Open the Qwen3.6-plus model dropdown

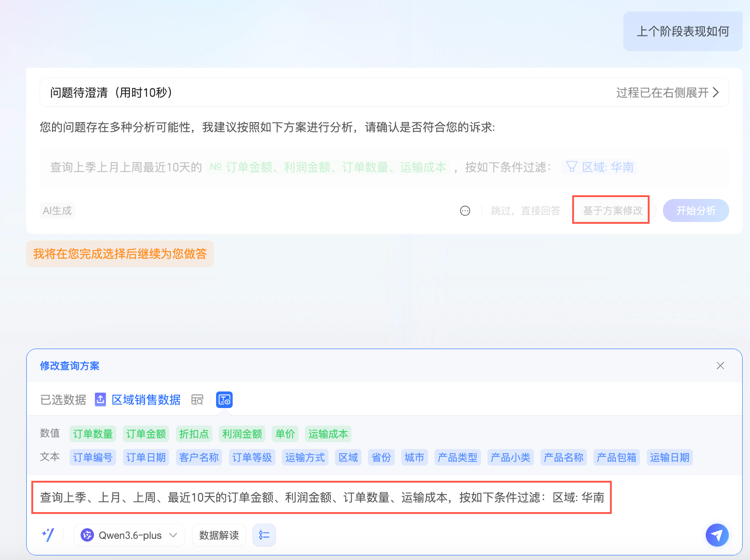[129, 535]
